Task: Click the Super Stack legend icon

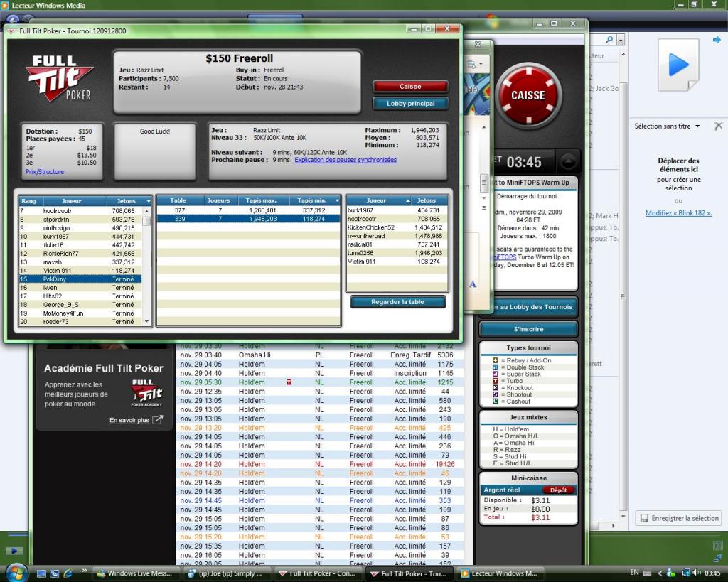Action: point(496,374)
